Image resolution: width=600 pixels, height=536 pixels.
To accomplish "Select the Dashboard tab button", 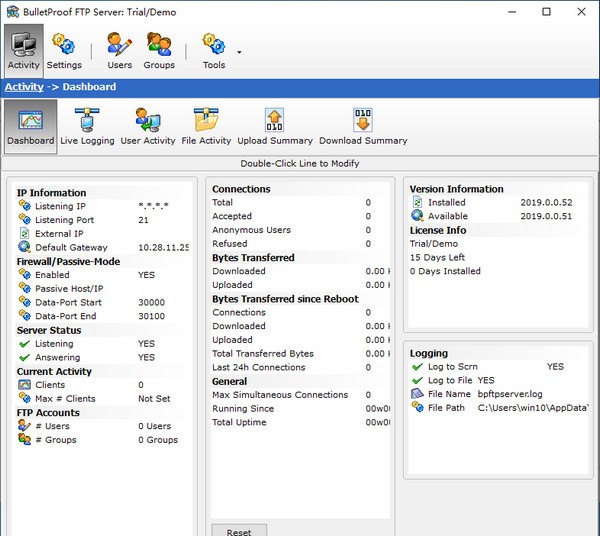I will [31, 127].
